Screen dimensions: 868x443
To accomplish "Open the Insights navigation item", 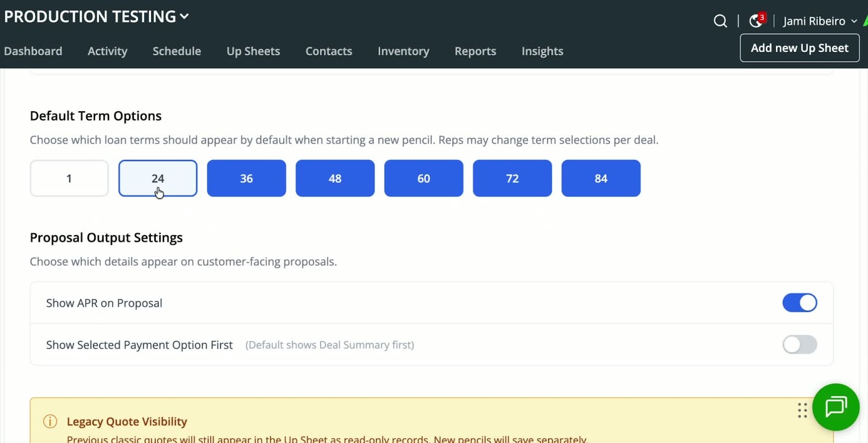I will click(x=542, y=51).
